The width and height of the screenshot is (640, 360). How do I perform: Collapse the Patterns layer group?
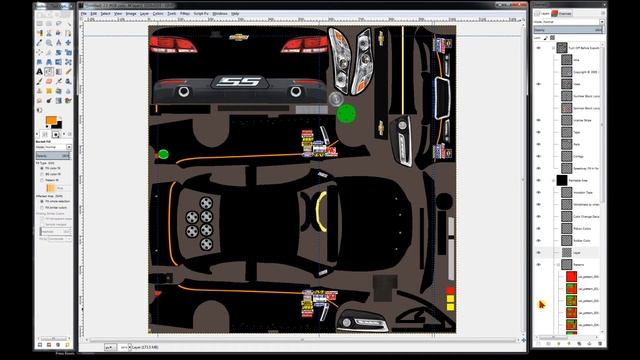(558, 264)
